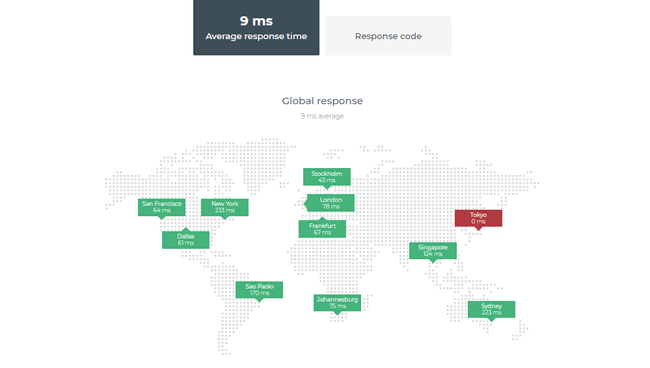Click the Global response heading
Screen dimensions: 650x368
pyautogui.click(x=322, y=101)
